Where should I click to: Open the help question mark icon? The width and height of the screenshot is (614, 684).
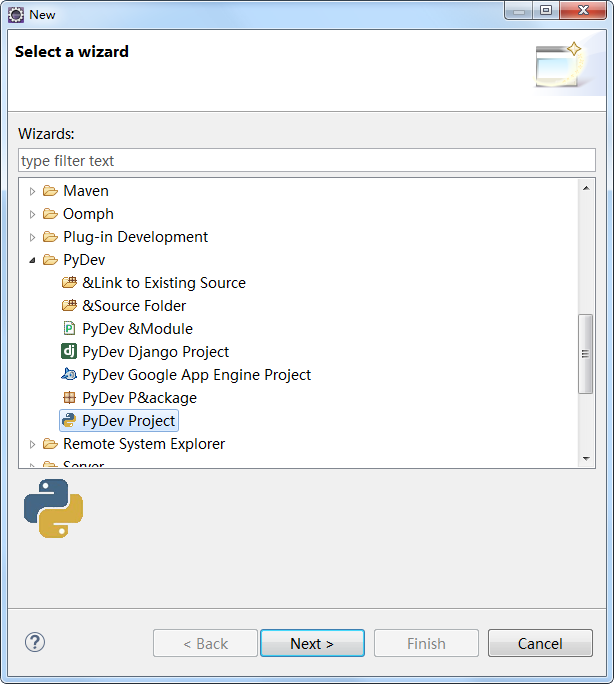(35, 642)
